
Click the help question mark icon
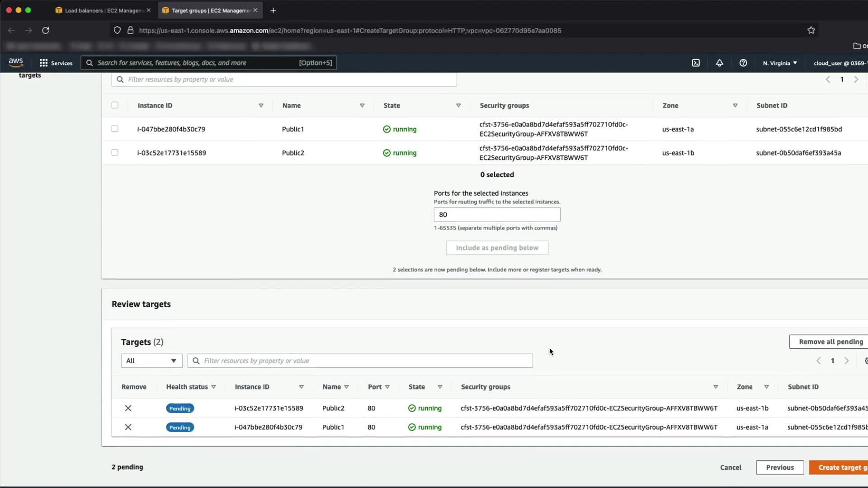click(x=743, y=63)
